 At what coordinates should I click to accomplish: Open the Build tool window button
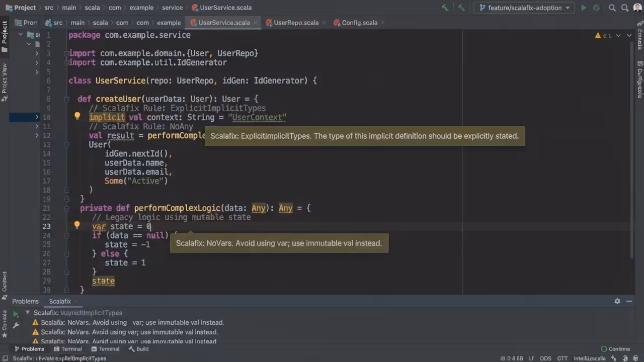pos(138,349)
